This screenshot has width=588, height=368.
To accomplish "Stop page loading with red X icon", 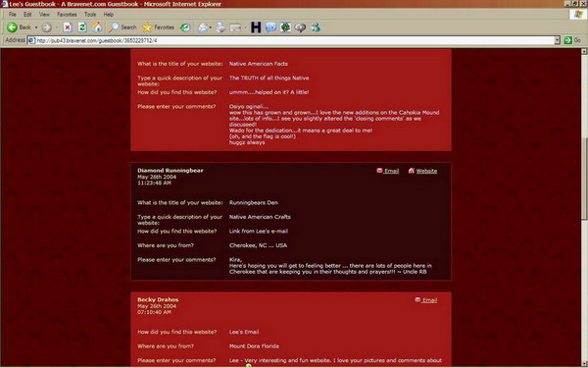I will [68, 27].
